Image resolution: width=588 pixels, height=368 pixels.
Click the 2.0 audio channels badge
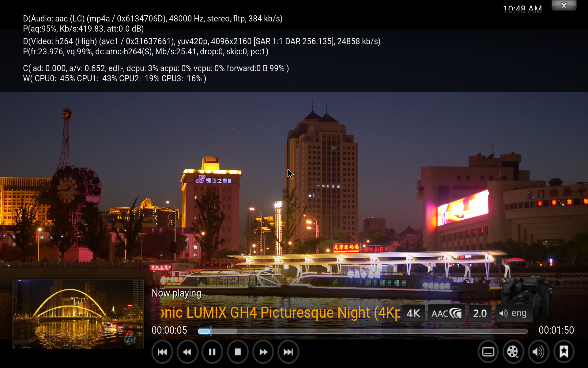point(480,313)
